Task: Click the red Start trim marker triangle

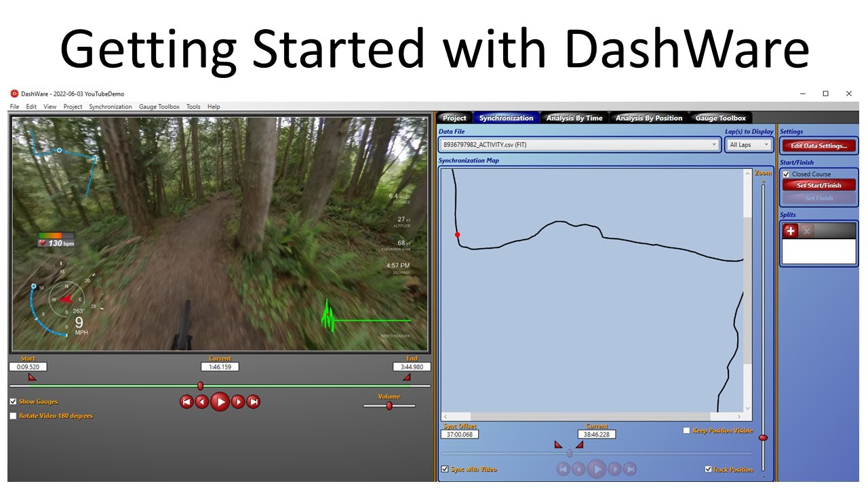Action: click(x=32, y=377)
